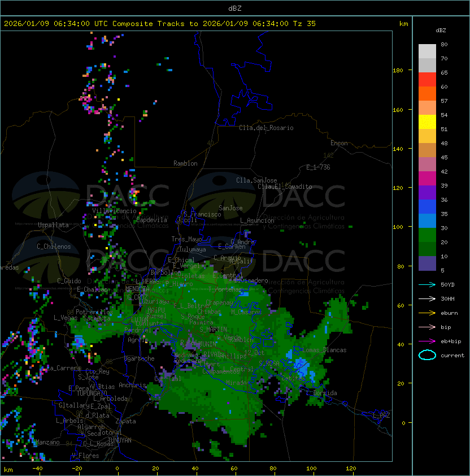This screenshot has width=470, height=476.
Task: Click the 'C_Guido' map label
Action: (x=69, y=281)
